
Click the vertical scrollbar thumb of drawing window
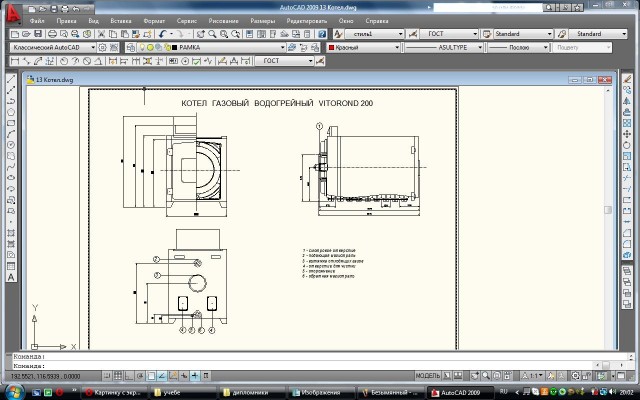608,210
